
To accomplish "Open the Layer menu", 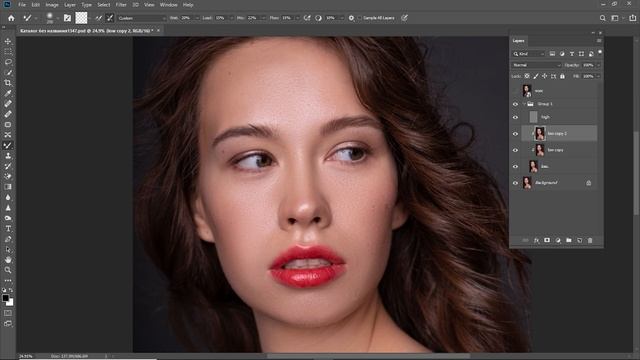I will tap(70, 5).
